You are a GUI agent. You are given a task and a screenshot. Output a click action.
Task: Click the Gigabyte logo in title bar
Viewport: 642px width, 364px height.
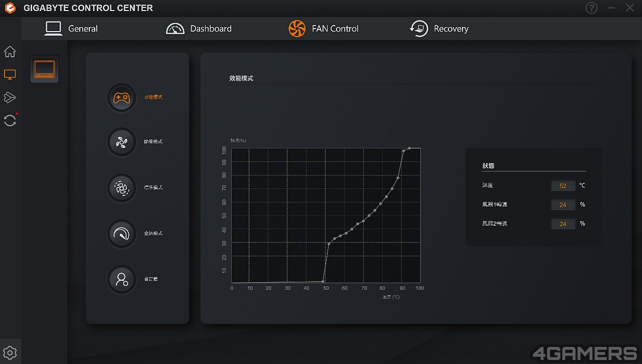point(10,8)
